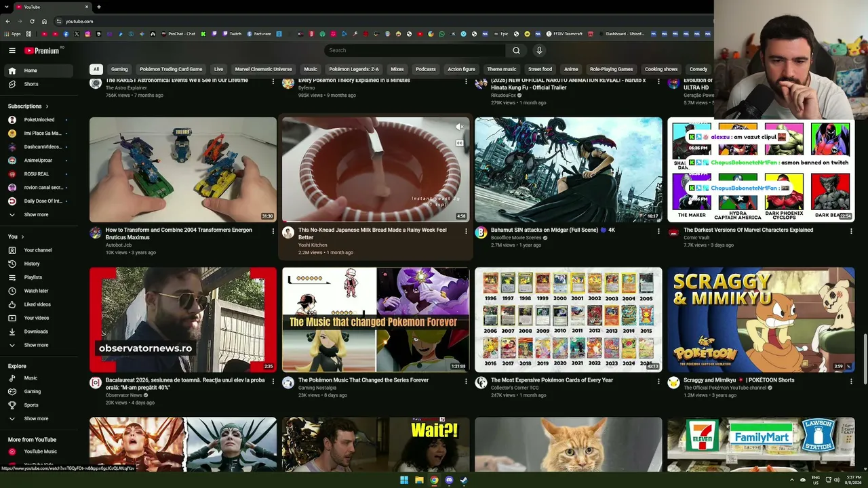Unmute the milk bread preview video
This screenshot has height=488, width=868.
point(459,127)
